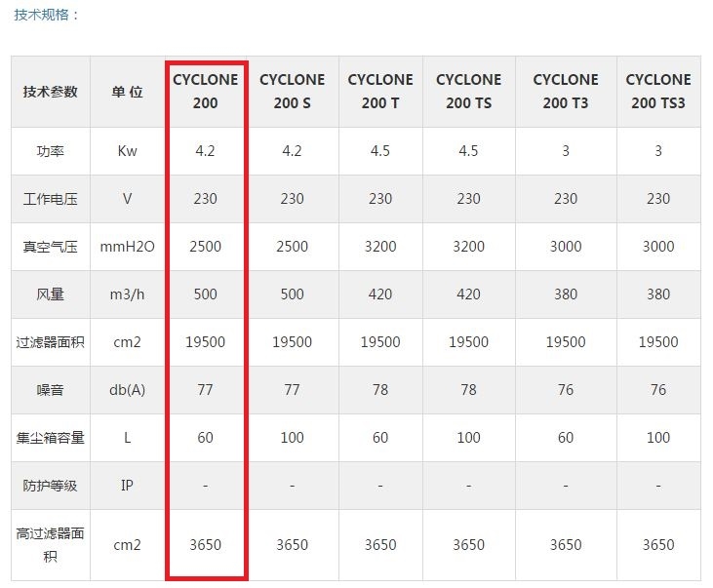Click airflow value 380 for CYCLONE 200 T3
Image resolution: width=713 pixels, height=588 pixels.
566,294
